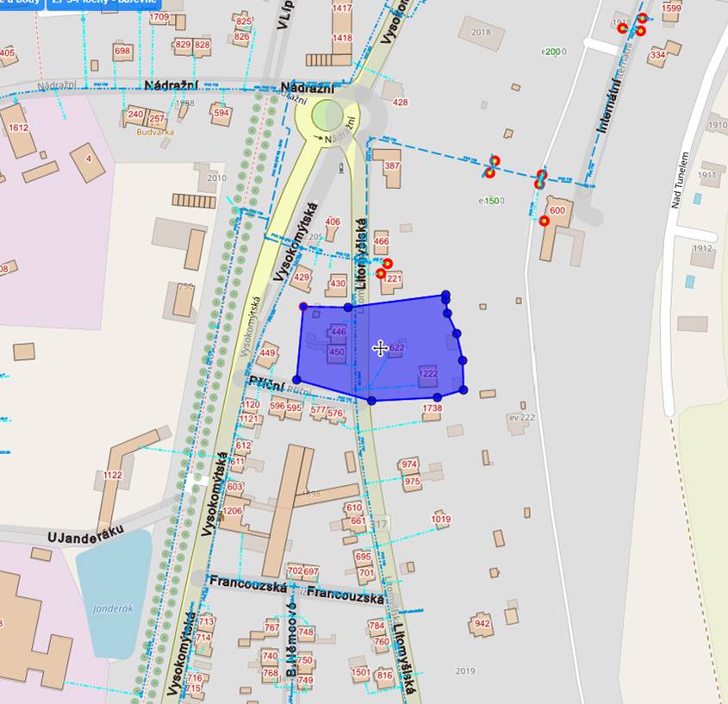Select the polygon's bottom-right corner vertex
This screenshot has width=728, height=704.
click(464, 390)
